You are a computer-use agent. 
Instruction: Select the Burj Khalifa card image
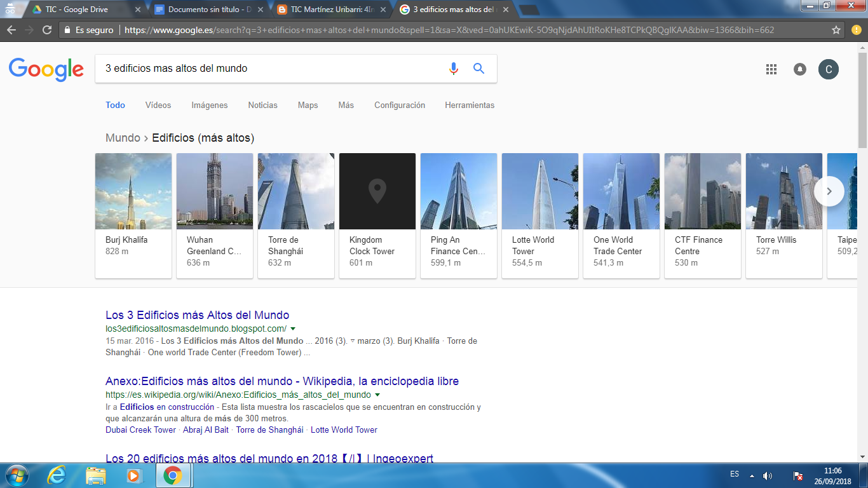133,191
